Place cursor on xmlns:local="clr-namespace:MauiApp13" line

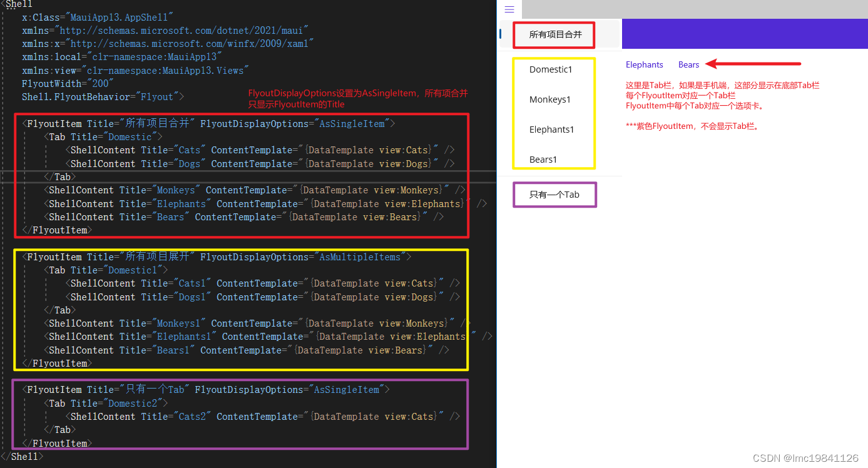(122, 57)
